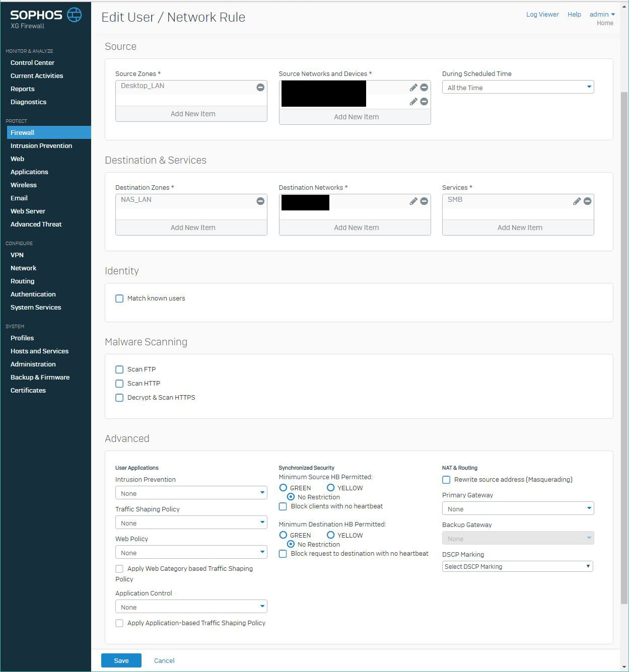
Task: Open Intrusion Prevention sidebar item
Action: click(41, 146)
